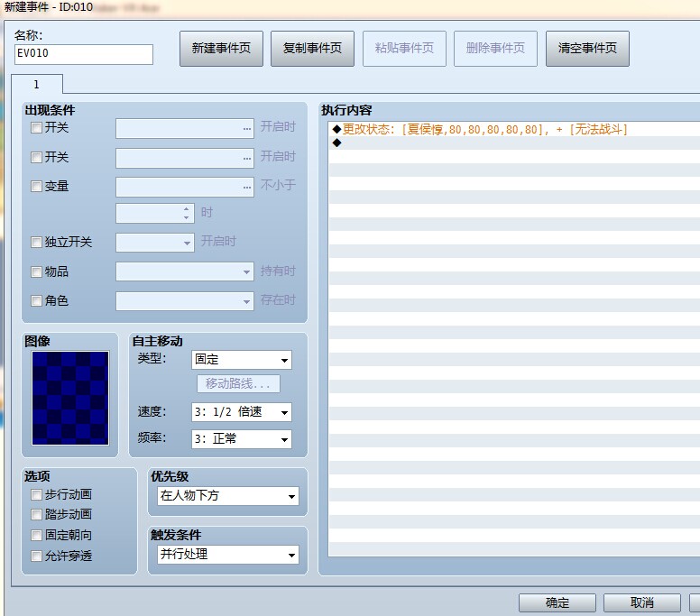The height and width of the screenshot is (616, 700).
Task: Focus the 名称 field containing EV010
Action: coord(84,54)
